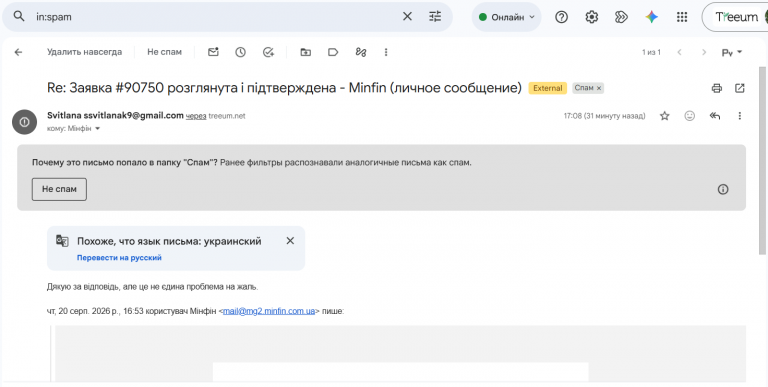This screenshot has width=768, height=387.
Task: Move the email to a folder
Action: point(306,52)
